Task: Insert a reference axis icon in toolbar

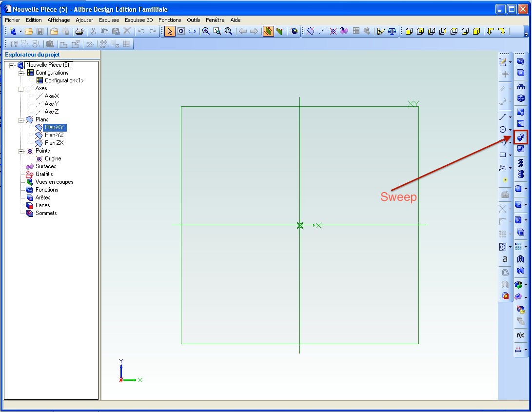Action: [x=322, y=31]
